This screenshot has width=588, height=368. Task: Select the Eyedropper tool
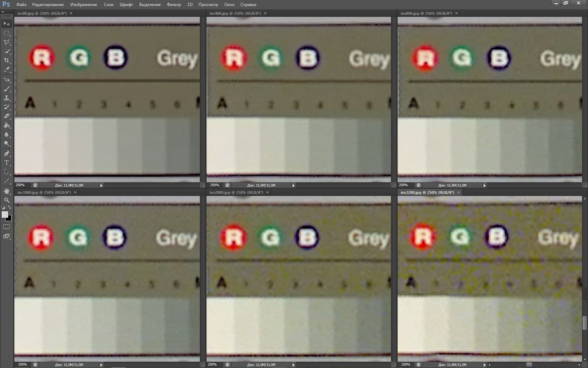[x=7, y=70]
